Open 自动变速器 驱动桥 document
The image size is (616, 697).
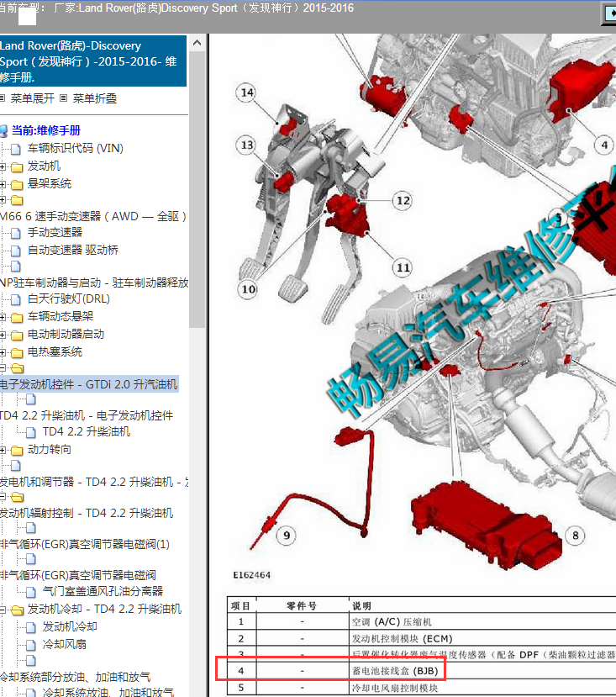pos(73,250)
